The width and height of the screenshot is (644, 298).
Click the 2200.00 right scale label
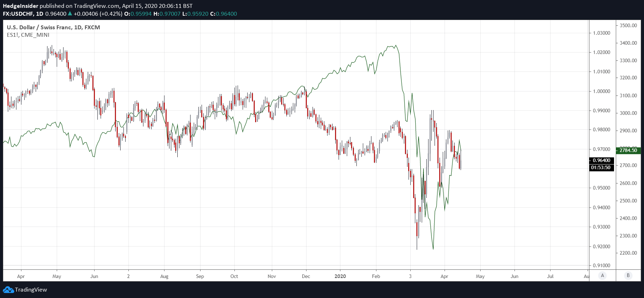628,253
